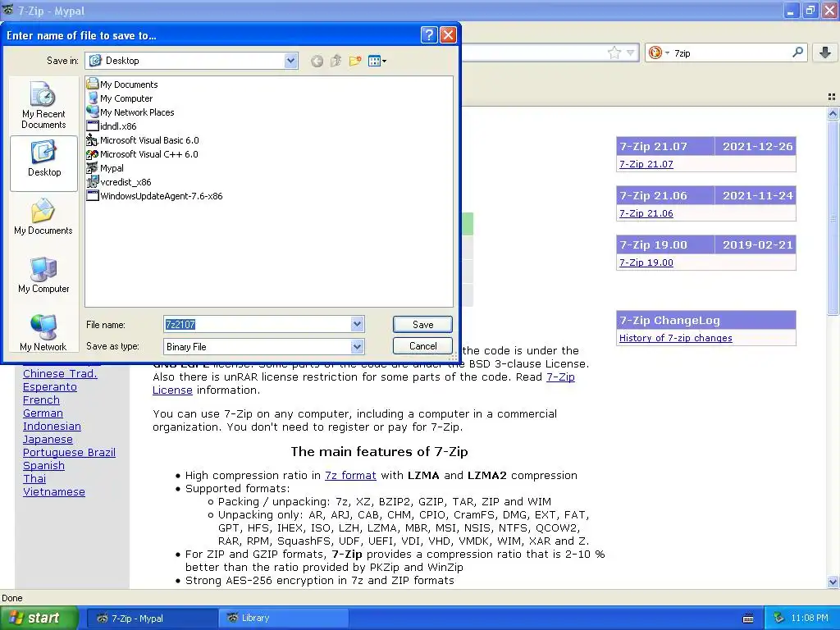The image size is (840, 630).
Task: Click the 7zip browser search field
Action: 731,52
